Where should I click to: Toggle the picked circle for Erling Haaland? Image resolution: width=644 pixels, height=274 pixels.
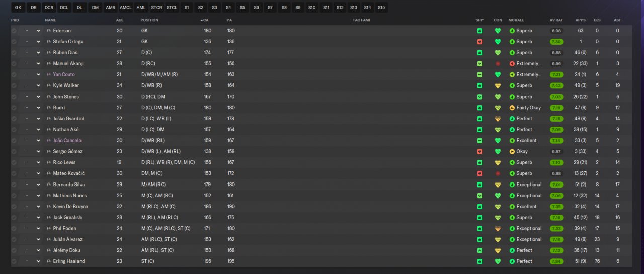pyautogui.click(x=14, y=261)
